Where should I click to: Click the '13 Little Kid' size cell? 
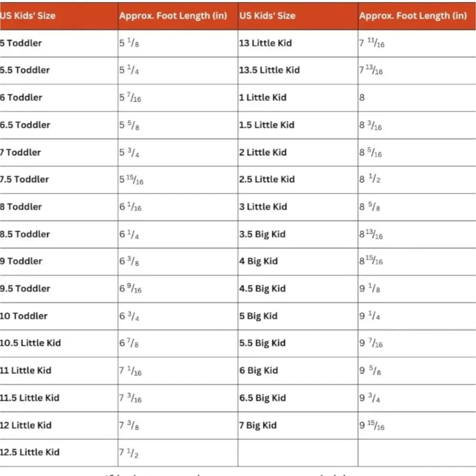265,43
